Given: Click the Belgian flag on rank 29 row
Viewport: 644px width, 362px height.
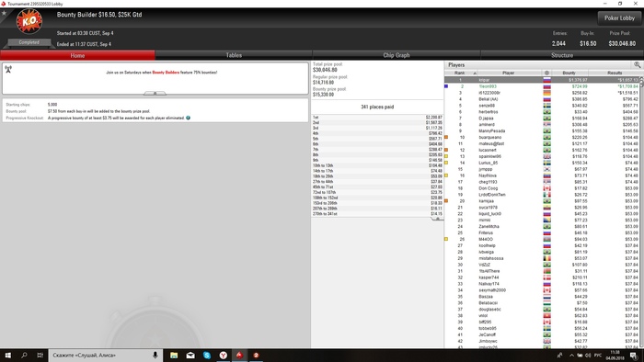Looking at the screenshot, I should pos(546,258).
